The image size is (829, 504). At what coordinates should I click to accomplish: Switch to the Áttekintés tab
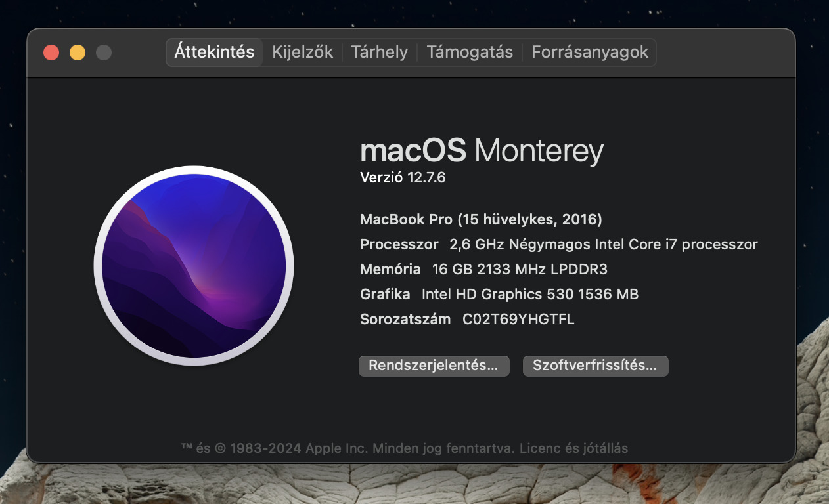[214, 52]
